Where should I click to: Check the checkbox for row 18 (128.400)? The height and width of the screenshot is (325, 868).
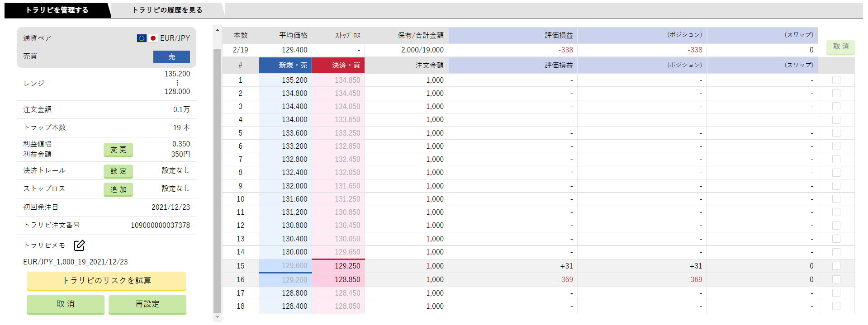[x=836, y=306]
